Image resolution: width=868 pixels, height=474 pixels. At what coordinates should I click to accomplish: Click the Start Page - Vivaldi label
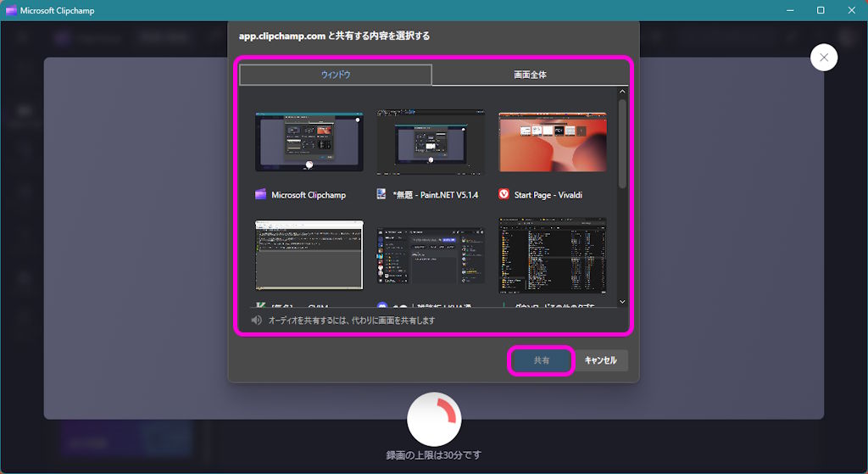(x=548, y=195)
